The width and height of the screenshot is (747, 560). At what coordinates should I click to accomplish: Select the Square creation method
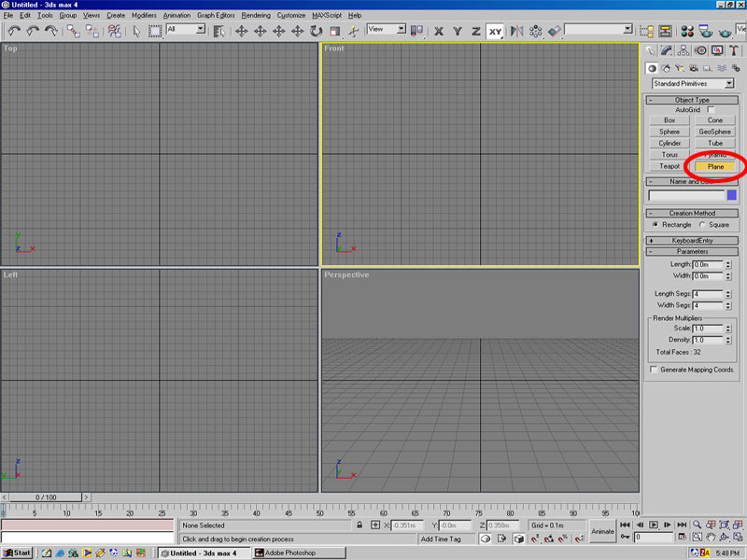click(702, 224)
